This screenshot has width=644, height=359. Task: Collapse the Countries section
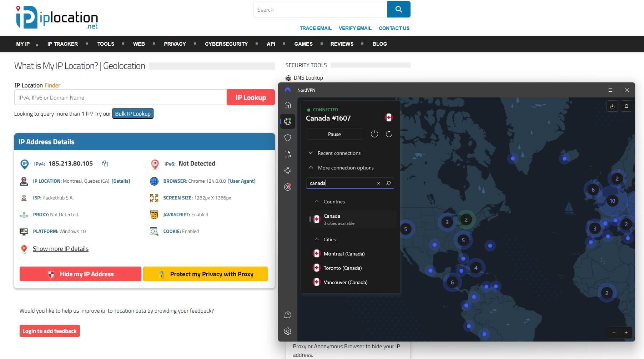click(x=329, y=202)
